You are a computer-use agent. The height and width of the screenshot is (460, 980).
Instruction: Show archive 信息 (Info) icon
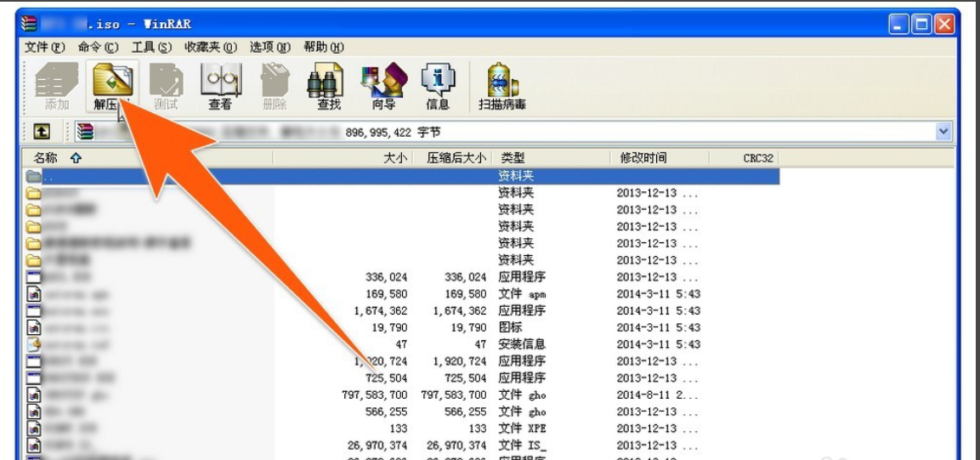tap(438, 87)
